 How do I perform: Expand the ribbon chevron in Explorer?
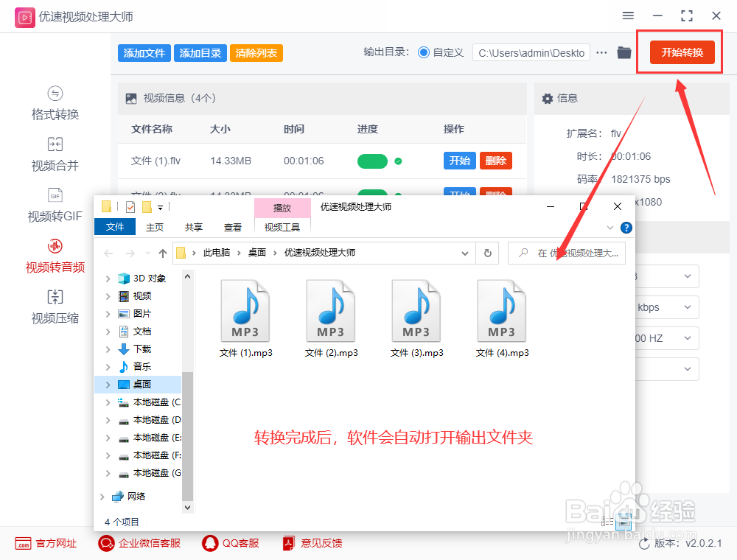click(610, 228)
